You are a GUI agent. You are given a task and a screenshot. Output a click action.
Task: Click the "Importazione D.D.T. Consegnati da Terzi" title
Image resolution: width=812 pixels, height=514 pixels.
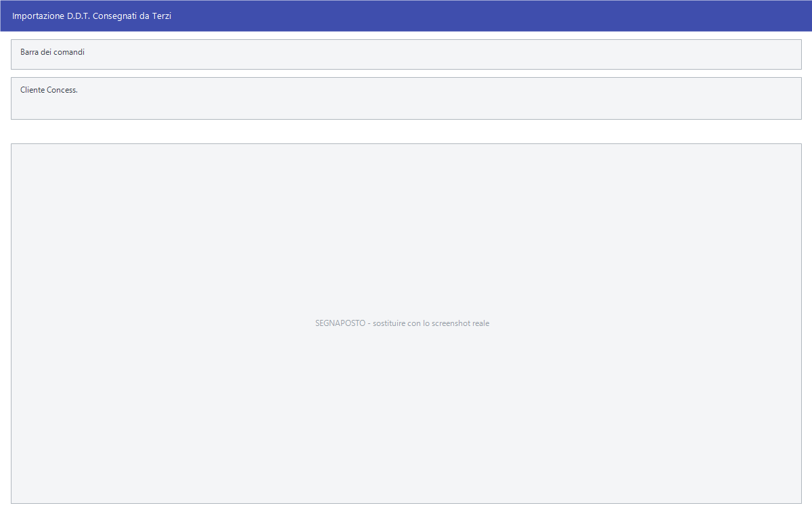pos(92,16)
